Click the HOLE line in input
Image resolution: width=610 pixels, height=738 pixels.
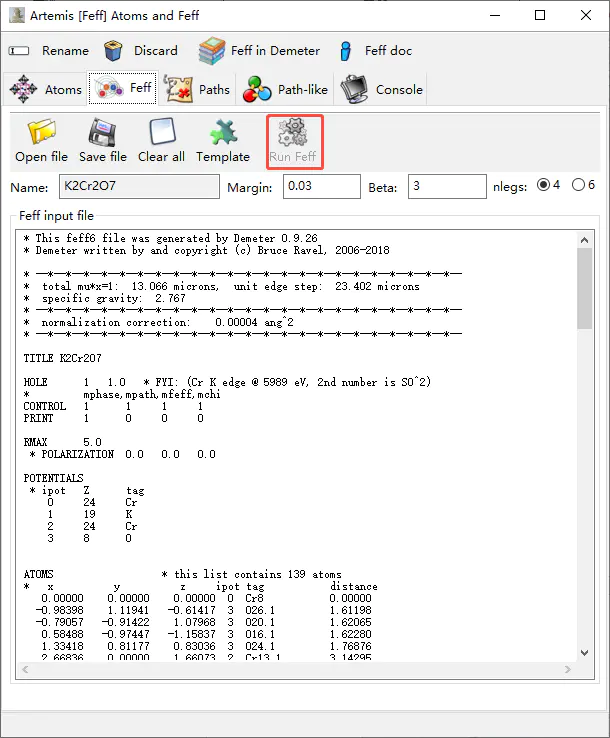point(227,382)
